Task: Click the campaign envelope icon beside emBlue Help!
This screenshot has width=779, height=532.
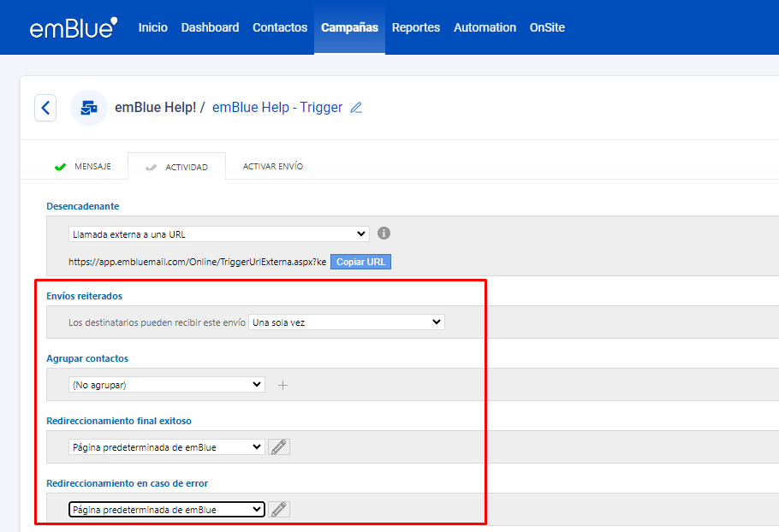Action: (89, 108)
